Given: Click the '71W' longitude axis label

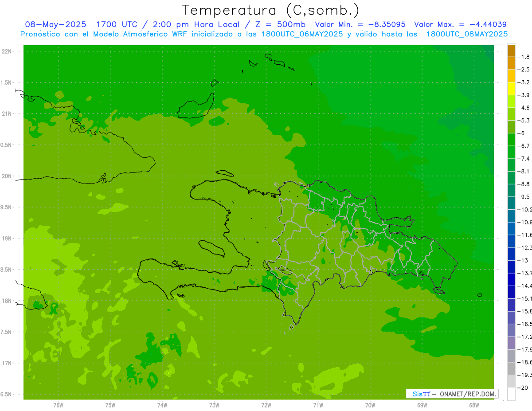Looking at the screenshot, I should pos(318,405).
